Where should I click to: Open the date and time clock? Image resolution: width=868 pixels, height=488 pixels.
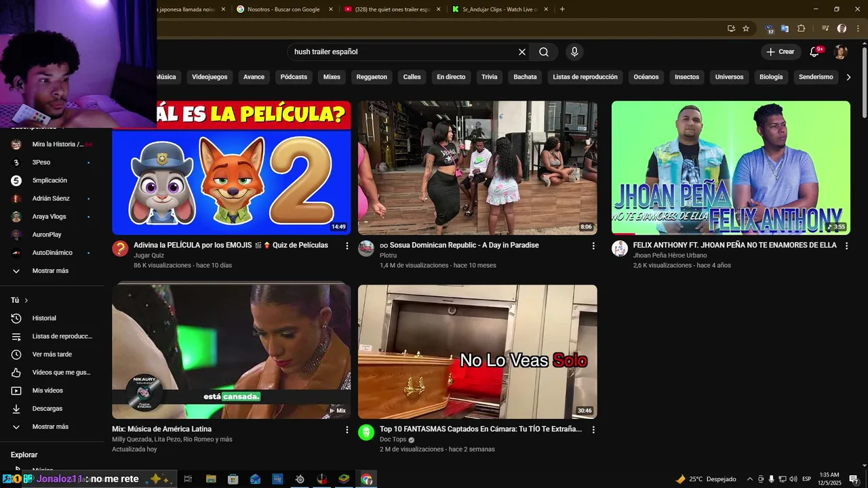pos(829,479)
